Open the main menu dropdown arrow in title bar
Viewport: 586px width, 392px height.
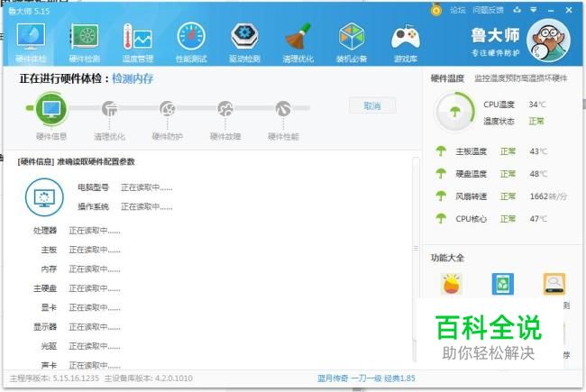534,10
